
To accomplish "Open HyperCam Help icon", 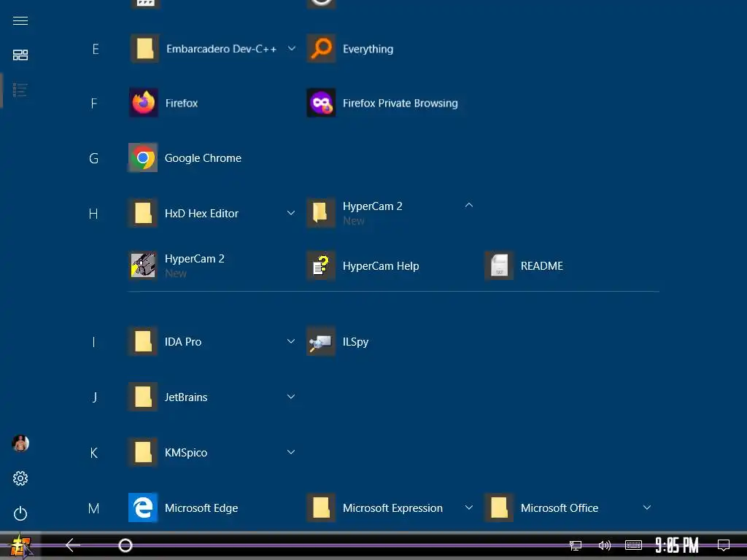I will pyautogui.click(x=321, y=265).
